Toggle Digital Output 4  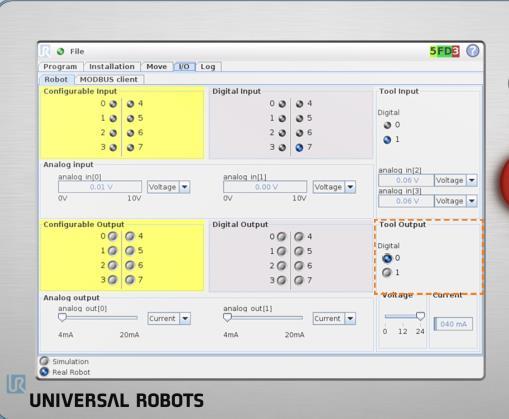[x=299, y=237]
